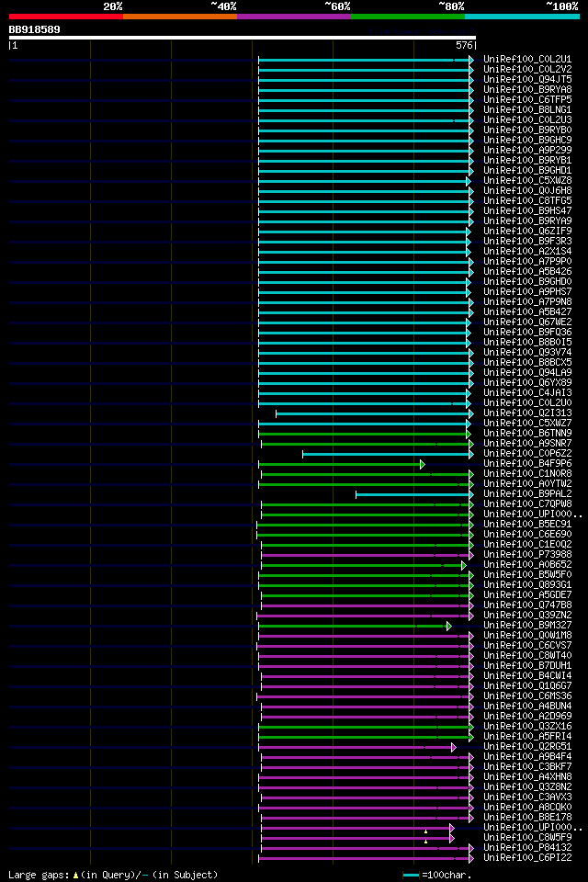Select the UniRef100_Q94JT5 entry

tap(527, 79)
